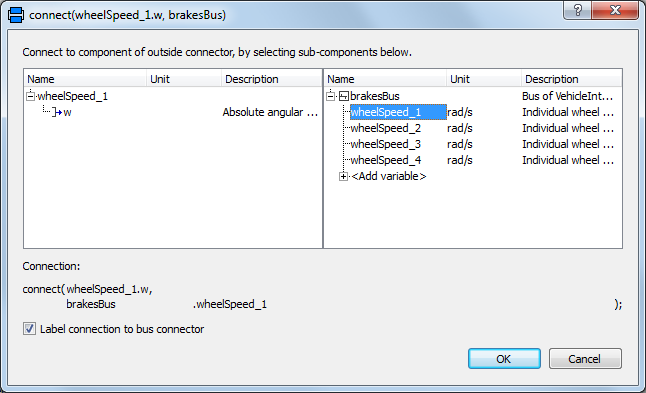646x393 pixels.
Task: Click the brakesBus connector icon
Action: (x=344, y=96)
